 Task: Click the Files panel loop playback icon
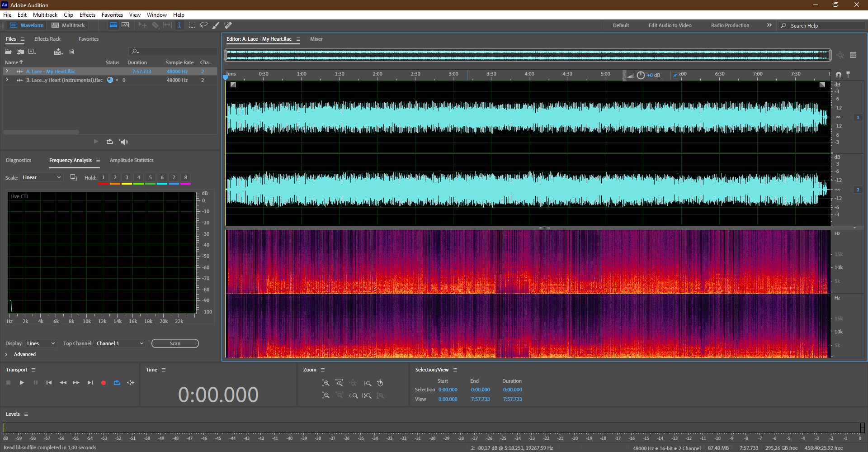110,142
